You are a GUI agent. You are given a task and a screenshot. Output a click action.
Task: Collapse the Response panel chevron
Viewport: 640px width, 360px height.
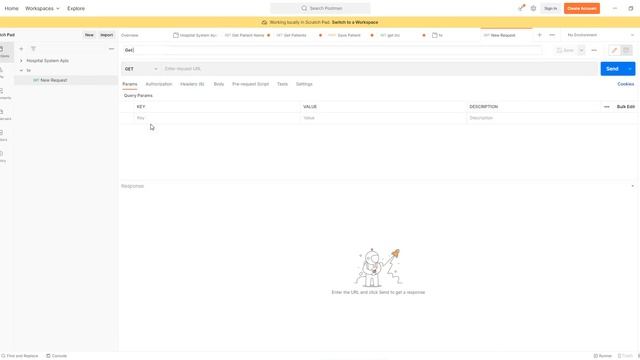pyautogui.click(x=633, y=186)
